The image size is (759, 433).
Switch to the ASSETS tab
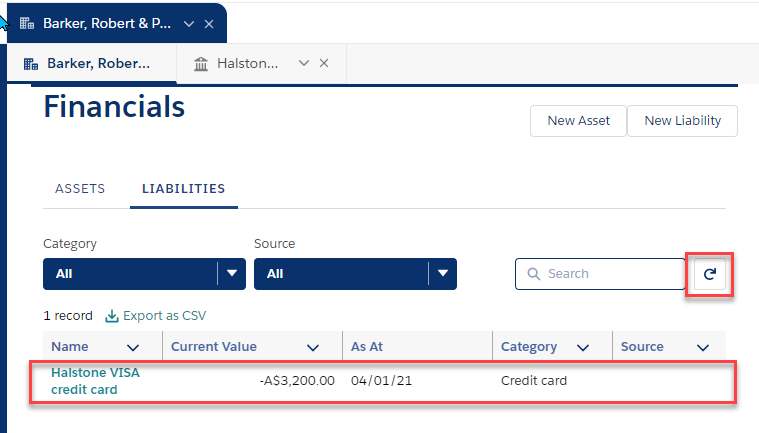click(x=80, y=189)
